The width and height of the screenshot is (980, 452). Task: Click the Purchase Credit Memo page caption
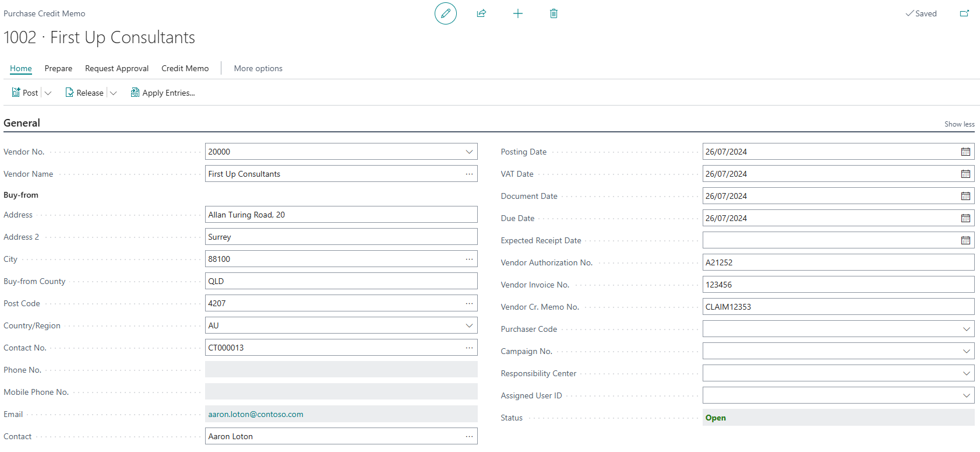click(44, 13)
